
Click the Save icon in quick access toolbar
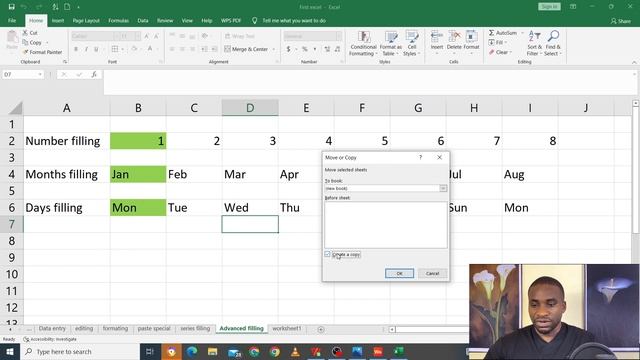(11, 7)
